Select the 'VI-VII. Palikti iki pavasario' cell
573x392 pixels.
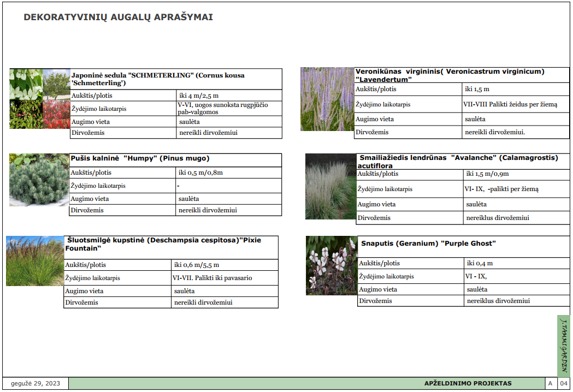coord(212,278)
